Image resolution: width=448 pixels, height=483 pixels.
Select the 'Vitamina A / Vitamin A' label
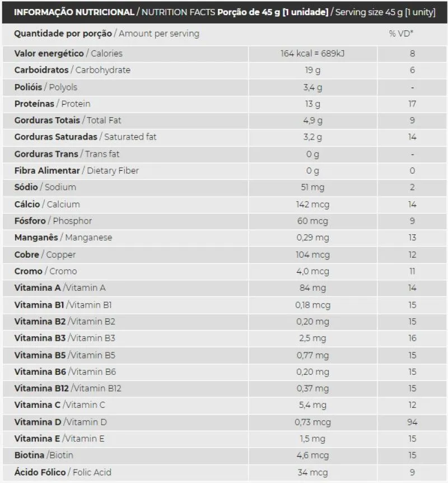[x=60, y=287]
